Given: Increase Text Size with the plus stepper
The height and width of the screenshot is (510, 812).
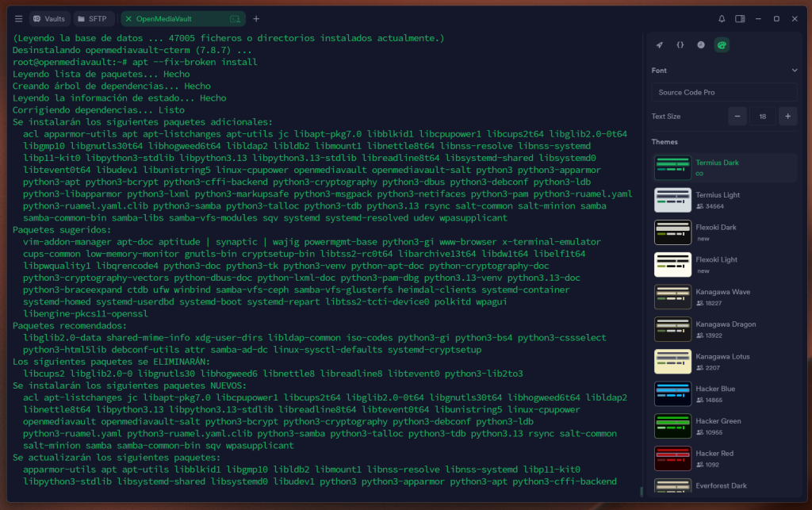Looking at the screenshot, I should coord(787,115).
